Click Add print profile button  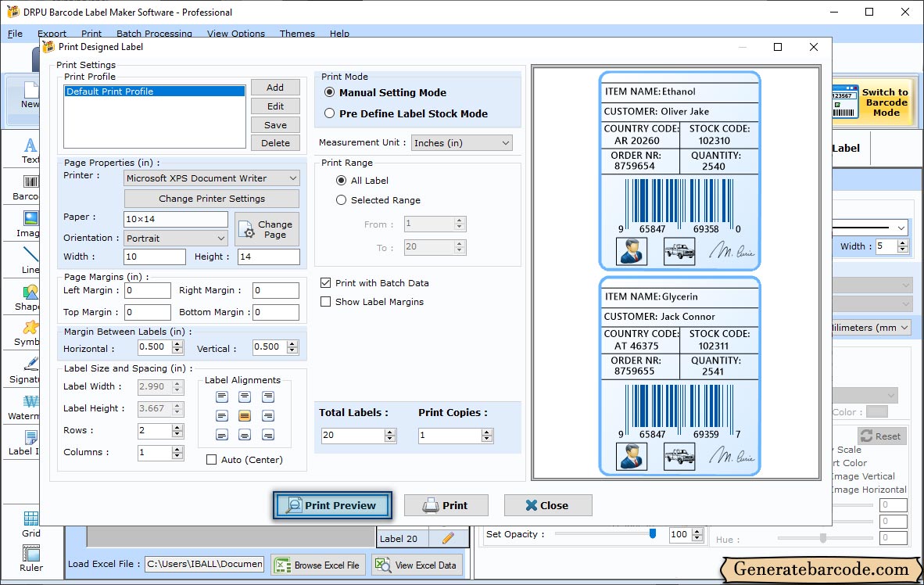(x=275, y=88)
